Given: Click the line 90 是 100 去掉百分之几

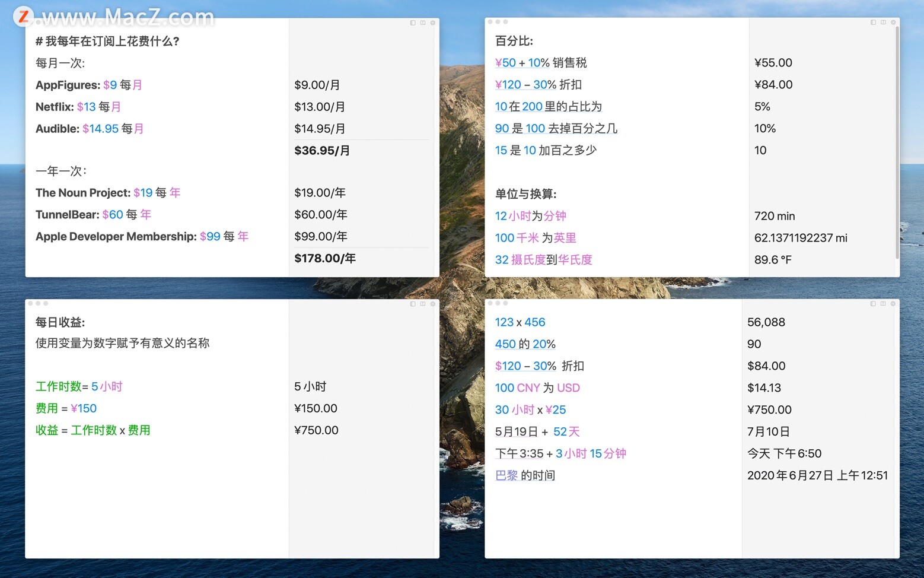Looking at the screenshot, I should pyautogui.click(x=556, y=129).
